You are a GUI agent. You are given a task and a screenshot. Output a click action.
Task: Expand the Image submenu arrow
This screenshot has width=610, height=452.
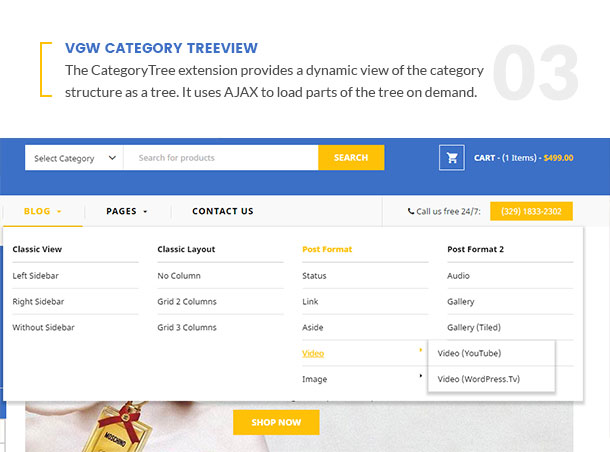click(x=420, y=376)
